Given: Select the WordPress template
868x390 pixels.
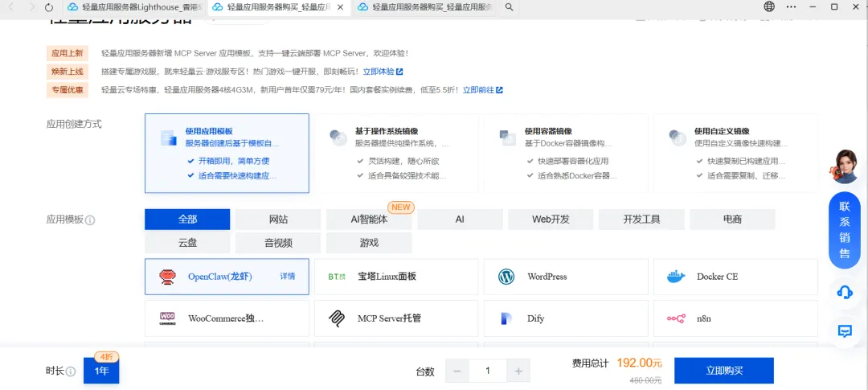Looking at the screenshot, I should (x=566, y=277).
